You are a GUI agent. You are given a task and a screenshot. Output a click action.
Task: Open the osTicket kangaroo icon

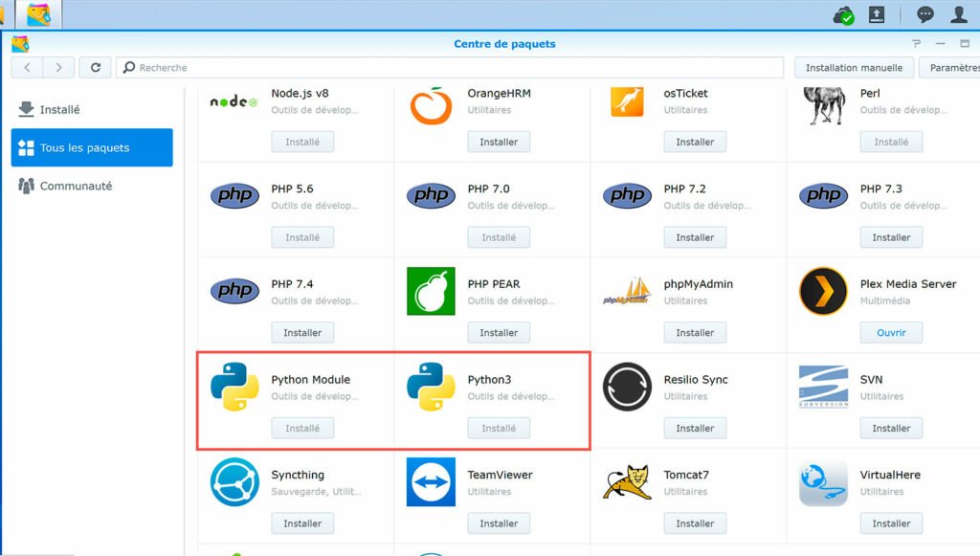tap(627, 101)
